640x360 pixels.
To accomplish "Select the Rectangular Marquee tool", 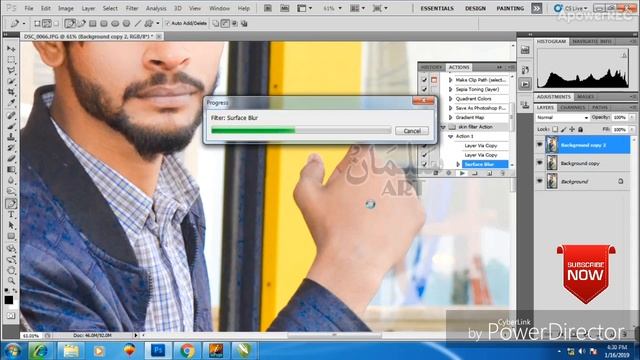I will tap(11, 60).
